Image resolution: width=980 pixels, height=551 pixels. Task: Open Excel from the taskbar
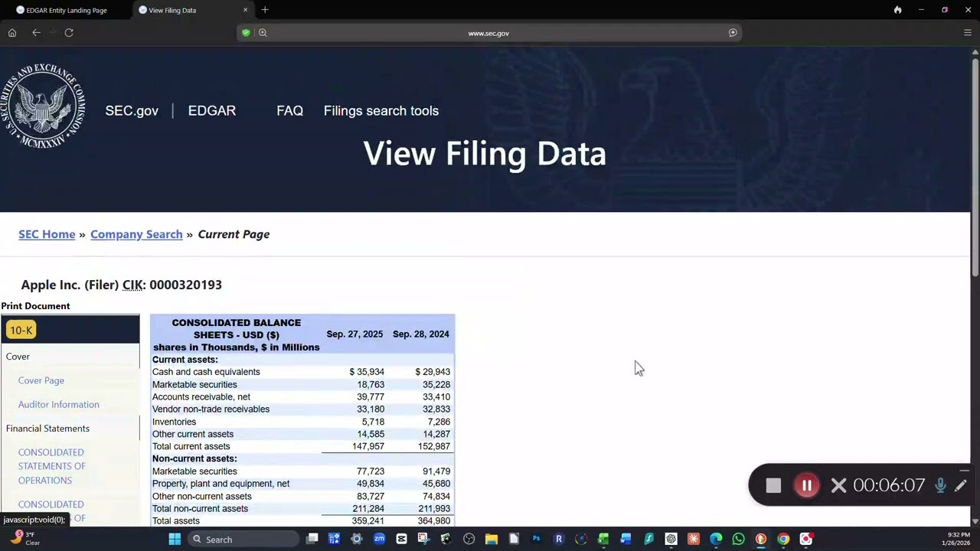pyautogui.click(x=603, y=540)
